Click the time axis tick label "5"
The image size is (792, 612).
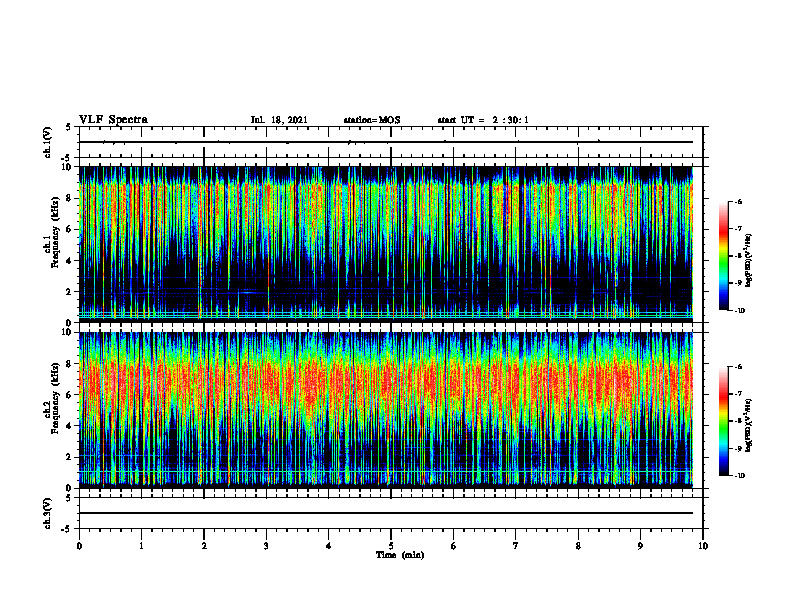(x=391, y=546)
